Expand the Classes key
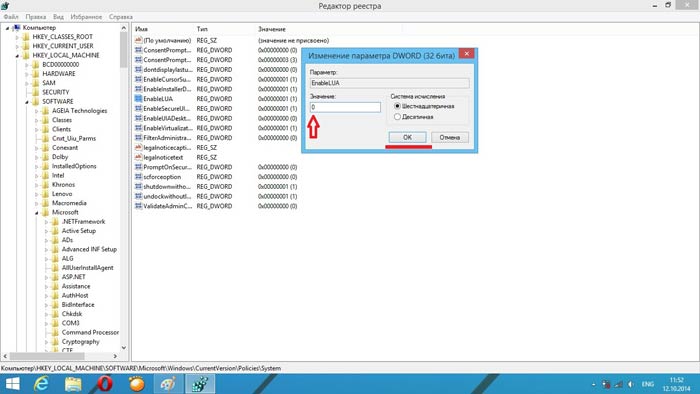This screenshot has height=394, width=700. (37, 120)
